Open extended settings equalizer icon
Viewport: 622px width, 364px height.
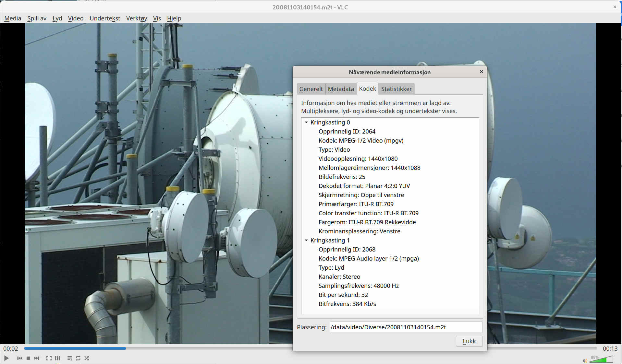pos(57,358)
